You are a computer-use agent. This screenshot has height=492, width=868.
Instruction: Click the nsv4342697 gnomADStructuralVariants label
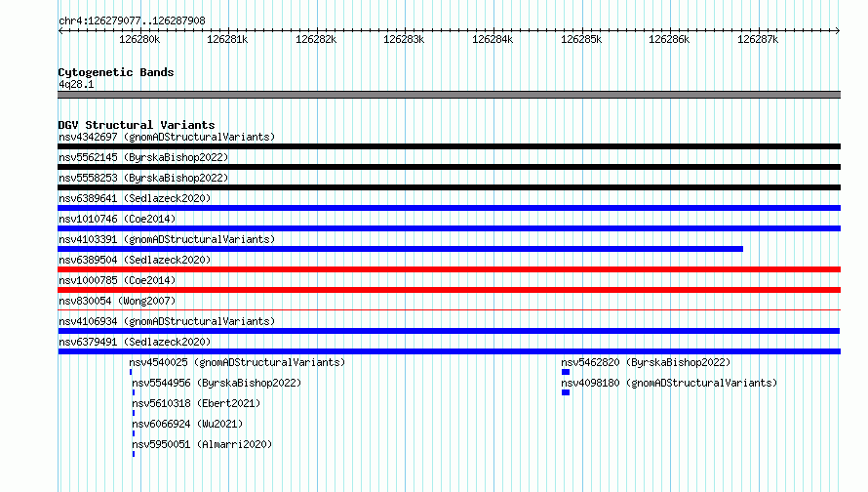[167, 137]
